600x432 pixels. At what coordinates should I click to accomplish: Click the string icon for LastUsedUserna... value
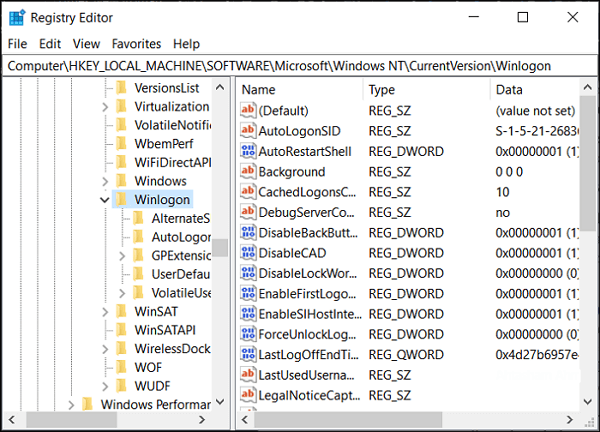point(248,374)
